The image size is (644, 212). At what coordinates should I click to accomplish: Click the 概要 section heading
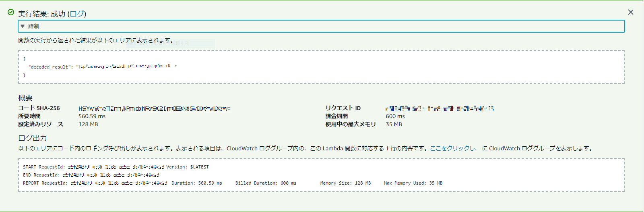(x=25, y=98)
